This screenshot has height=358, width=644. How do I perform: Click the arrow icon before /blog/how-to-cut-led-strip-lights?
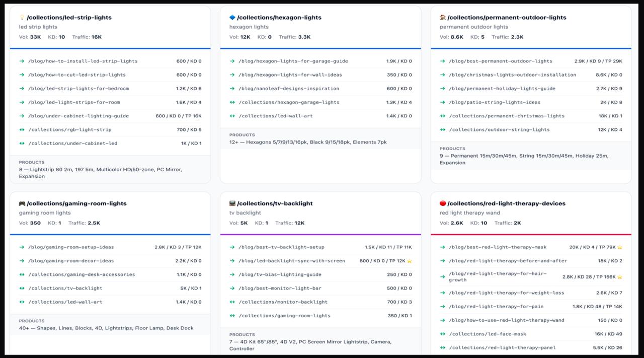pos(22,75)
